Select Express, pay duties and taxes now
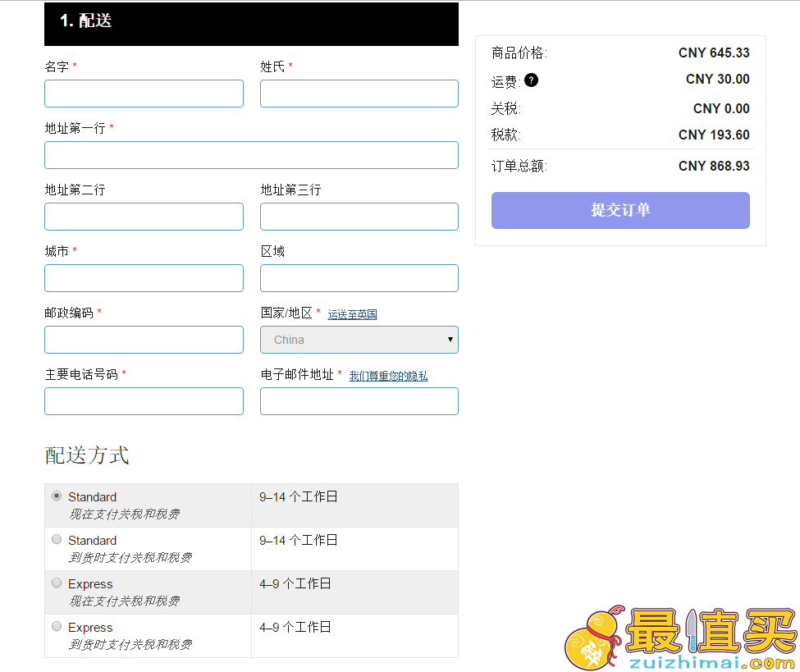Screen dimensions: 800x672 click(x=57, y=583)
